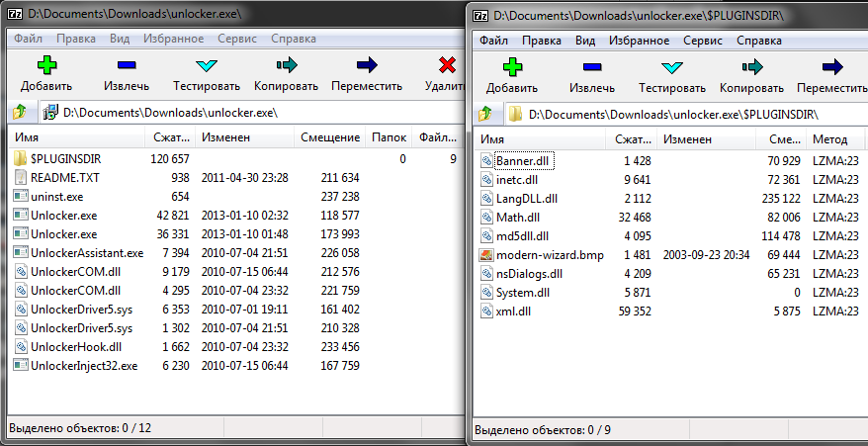This screenshot has height=446, width=868.
Task: Select the UnlockerInject32.exe file
Action: click(84, 366)
